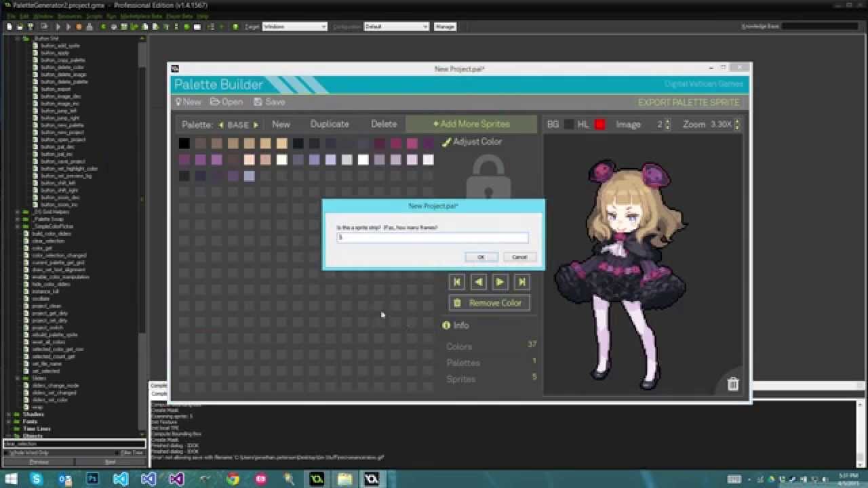This screenshot has width=868, height=488.
Task: Click Previous search result button
Action: 39,462
